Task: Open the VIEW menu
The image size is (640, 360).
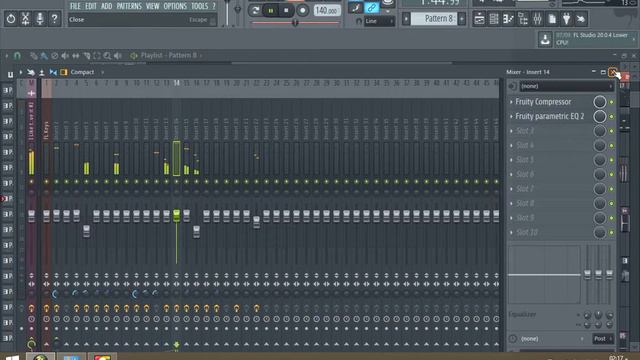Action: (152, 6)
